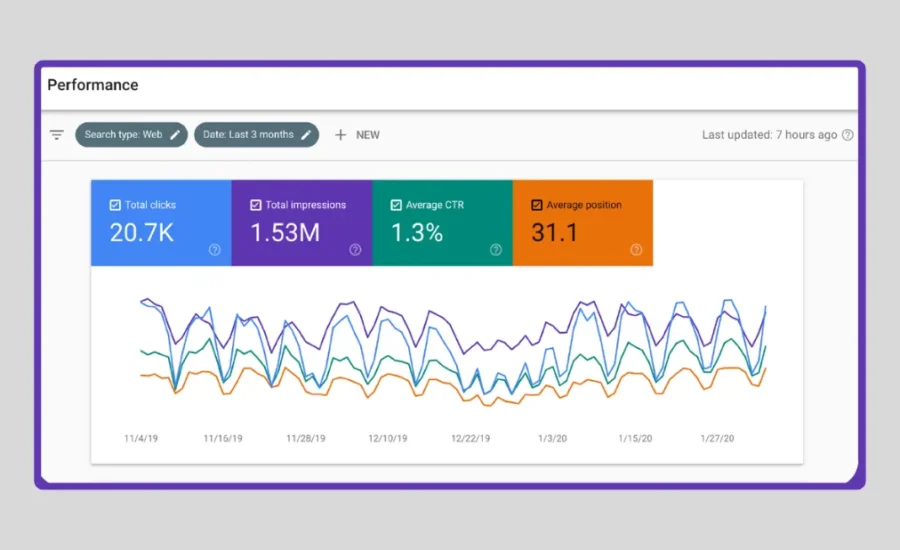Click the NEW filter button label
This screenshot has width=900, height=550.
coord(368,135)
